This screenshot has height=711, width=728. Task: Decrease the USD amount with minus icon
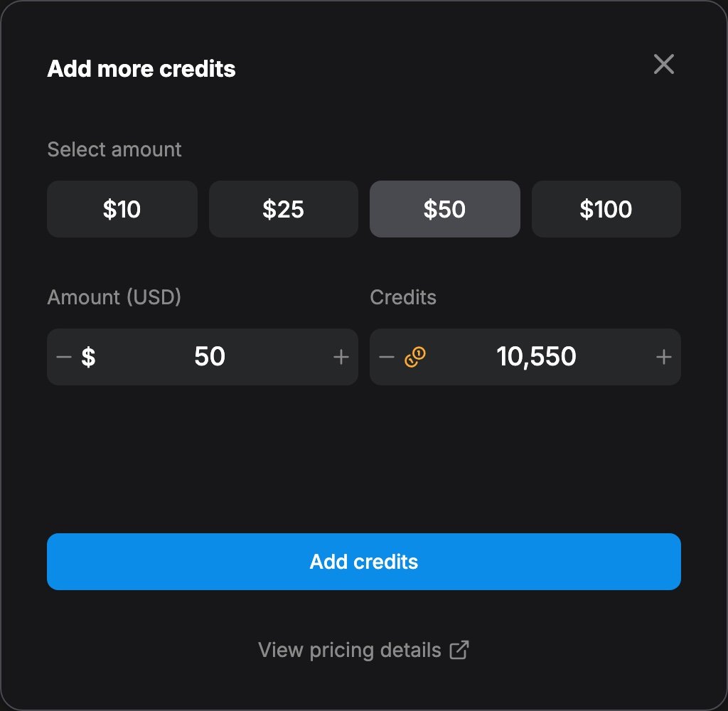63,357
